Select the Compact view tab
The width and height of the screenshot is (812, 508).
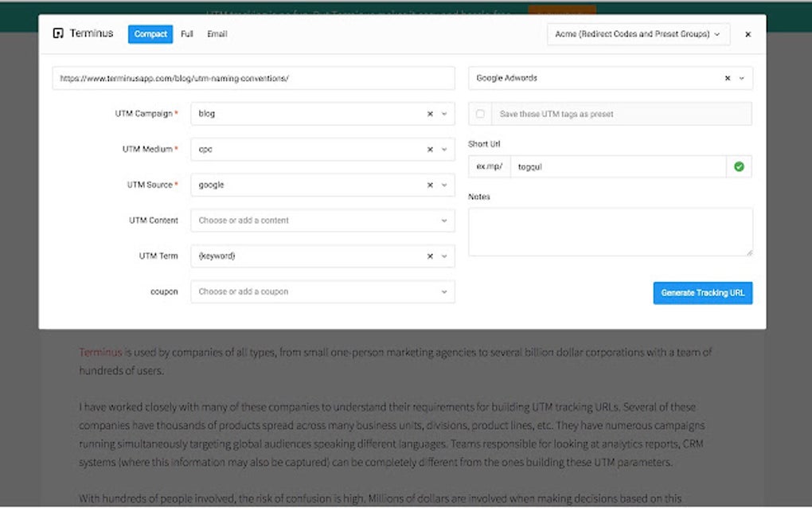pyautogui.click(x=150, y=33)
